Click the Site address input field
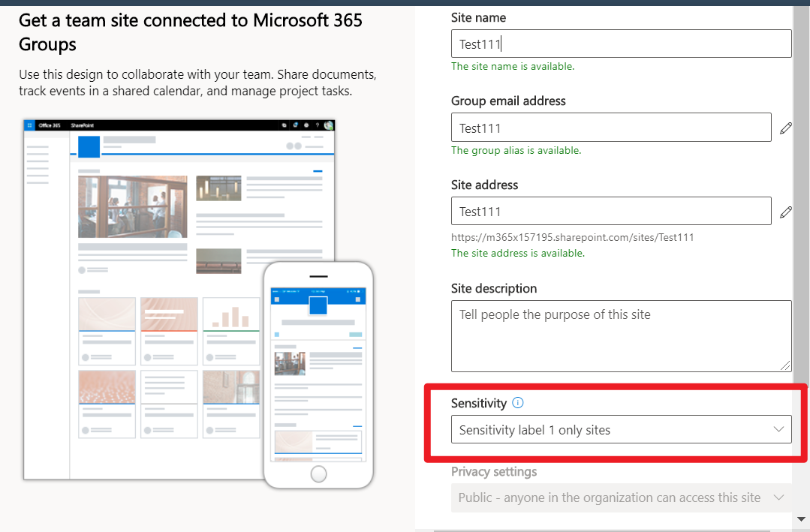Screen dimensions: 810x532 [x=611, y=212]
